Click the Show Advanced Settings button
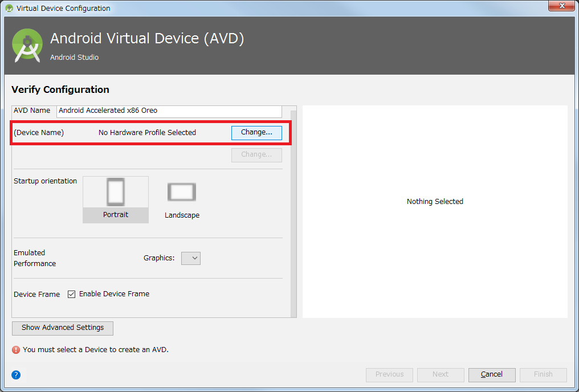Screen dimensions: 579x392 click(x=63, y=328)
